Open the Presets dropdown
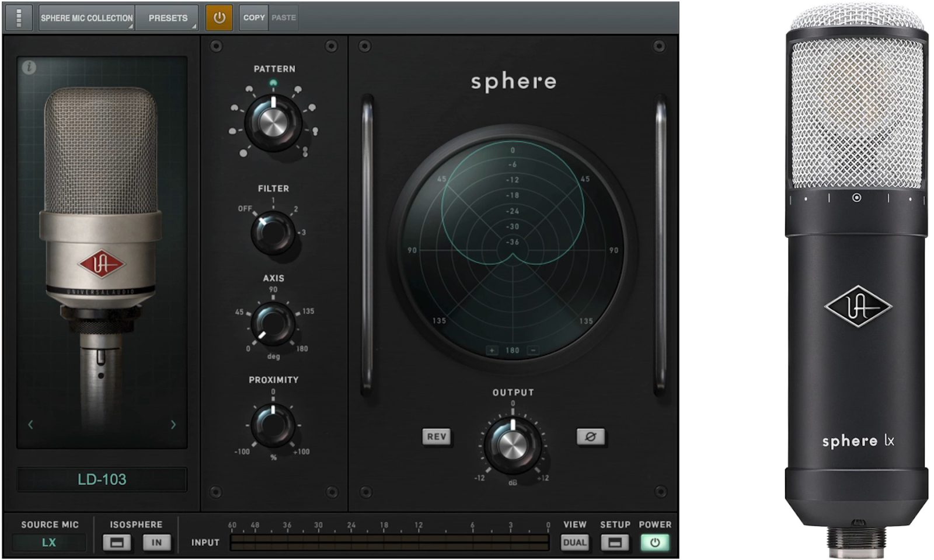Image resolution: width=934 pixels, height=560 pixels. [x=168, y=17]
